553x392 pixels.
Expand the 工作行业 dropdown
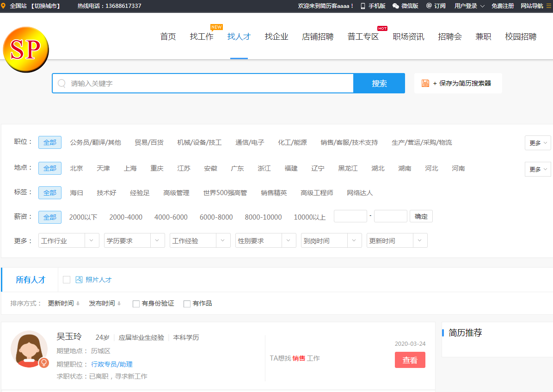(69, 240)
